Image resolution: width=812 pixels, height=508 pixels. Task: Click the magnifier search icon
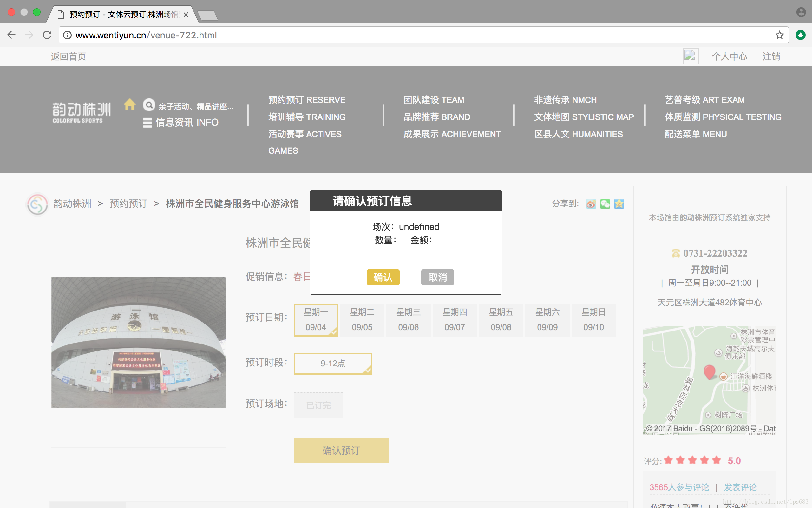[149, 105]
